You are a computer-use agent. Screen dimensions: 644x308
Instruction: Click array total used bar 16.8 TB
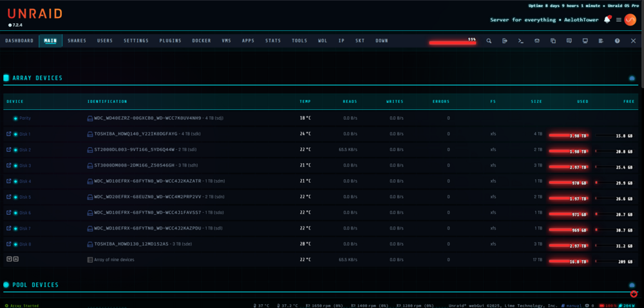click(x=569, y=261)
